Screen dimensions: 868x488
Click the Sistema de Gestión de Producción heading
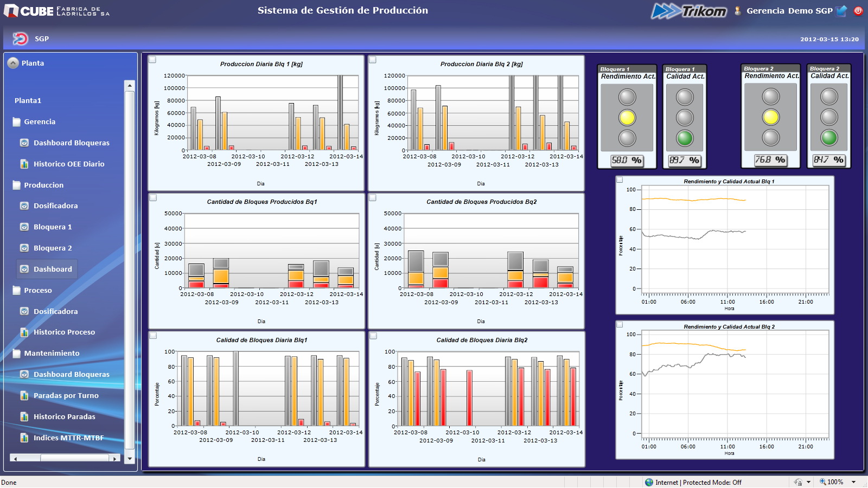click(x=343, y=10)
